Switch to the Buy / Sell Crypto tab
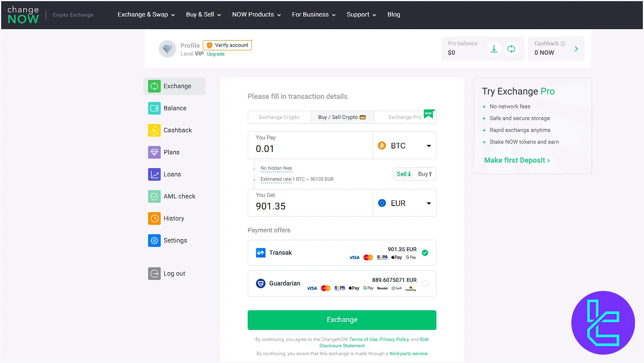Image resolution: width=644 pixels, height=363 pixels. [342, 117]
